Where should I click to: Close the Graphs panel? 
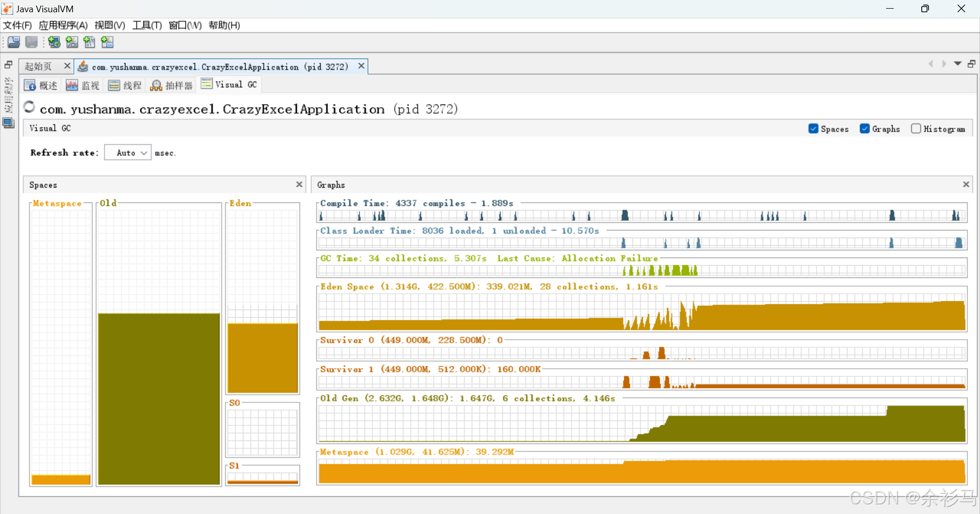(966, 184)
